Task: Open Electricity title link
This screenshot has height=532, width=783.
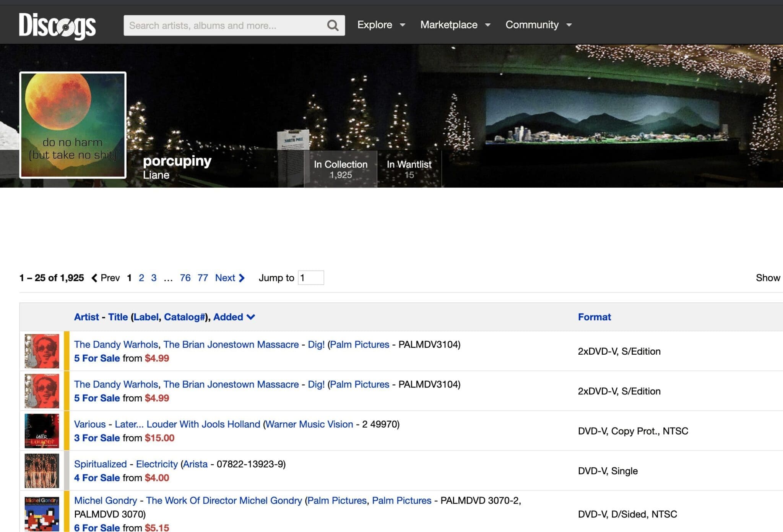Action: point(157,464)
